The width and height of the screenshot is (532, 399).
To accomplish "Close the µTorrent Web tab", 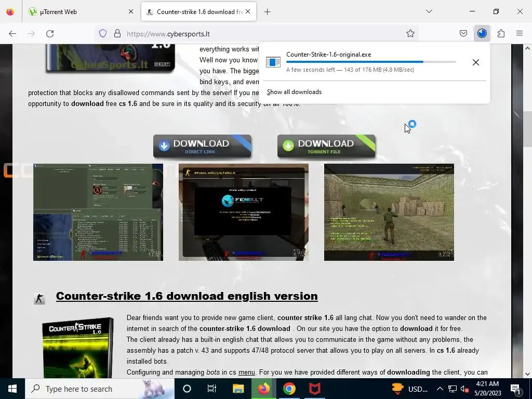I will pyautogui.click(x=131, y=11).
